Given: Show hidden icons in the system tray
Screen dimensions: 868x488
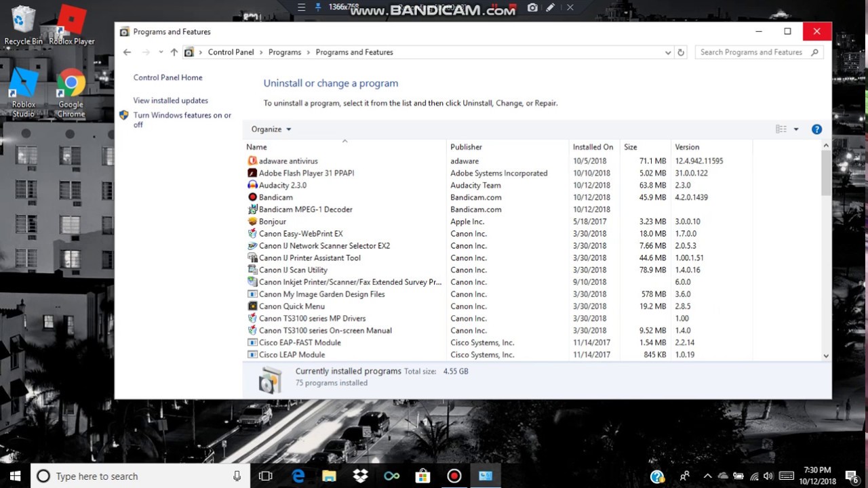Looking at the screenshot, I should pyautogui.click(x=707, y=476).
